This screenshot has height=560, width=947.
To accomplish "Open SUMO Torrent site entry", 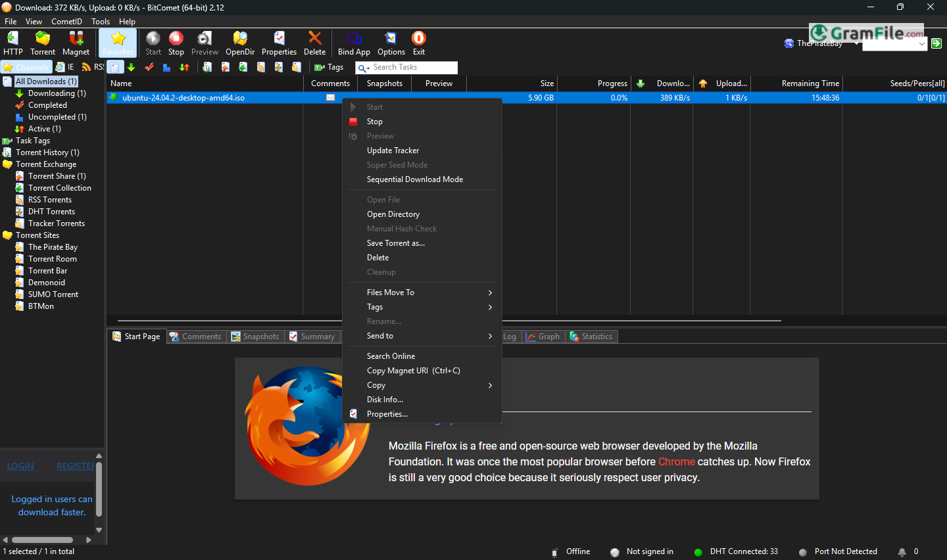I will 53,294.
